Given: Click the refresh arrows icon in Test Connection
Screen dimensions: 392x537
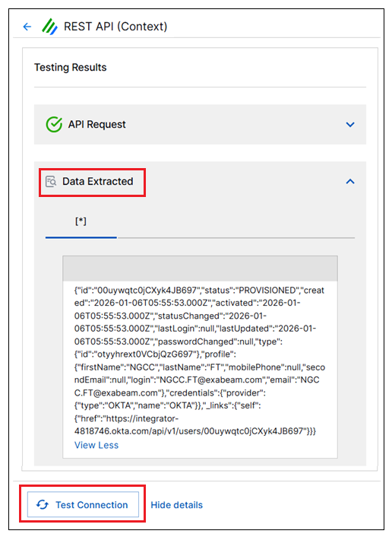Looking at the screenshot, I should (43, 504).
